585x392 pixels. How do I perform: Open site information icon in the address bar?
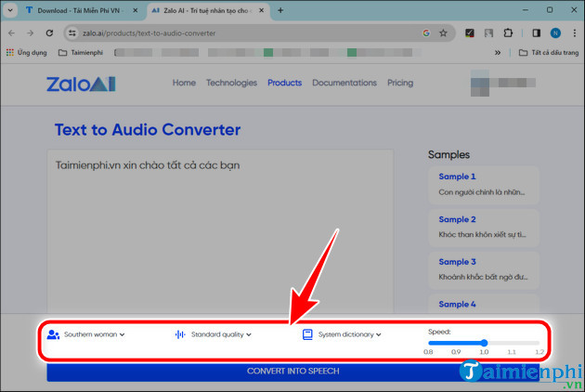point(72,33)
